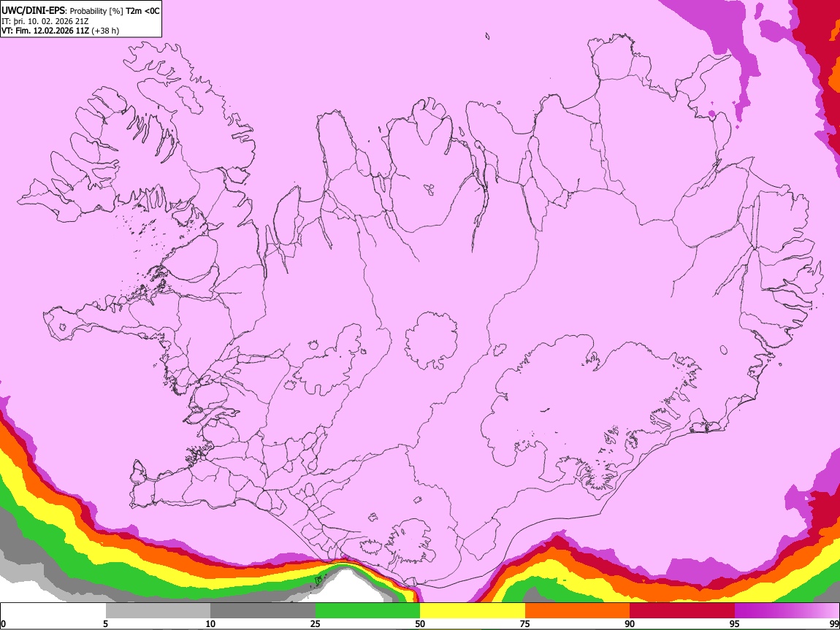Viewport: 840px width, 630px height.
Task: Click the legend value '75'
Action: click(x=525, y=623)
